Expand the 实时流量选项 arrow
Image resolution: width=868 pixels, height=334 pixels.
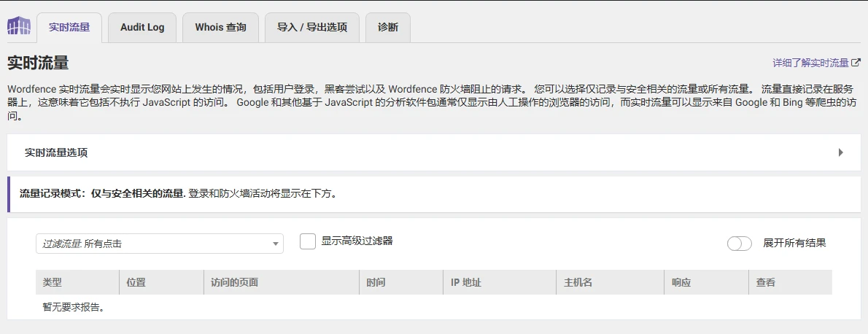pos(841,152)
